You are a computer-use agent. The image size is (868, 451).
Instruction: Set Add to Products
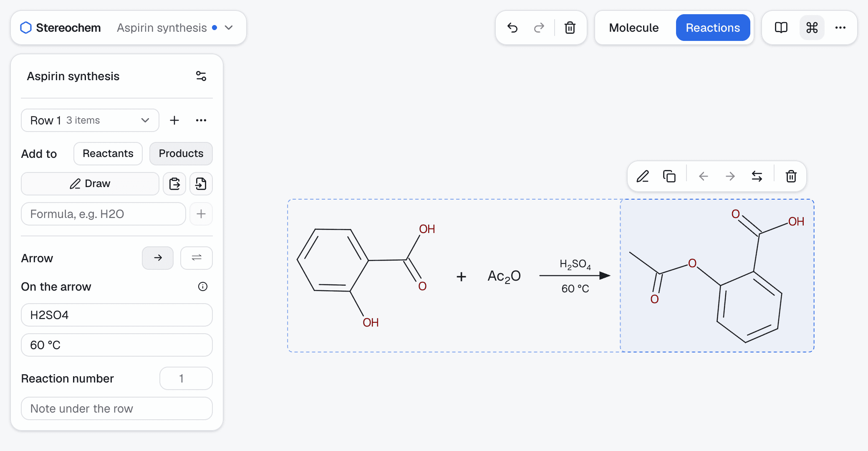click(181, 154)
